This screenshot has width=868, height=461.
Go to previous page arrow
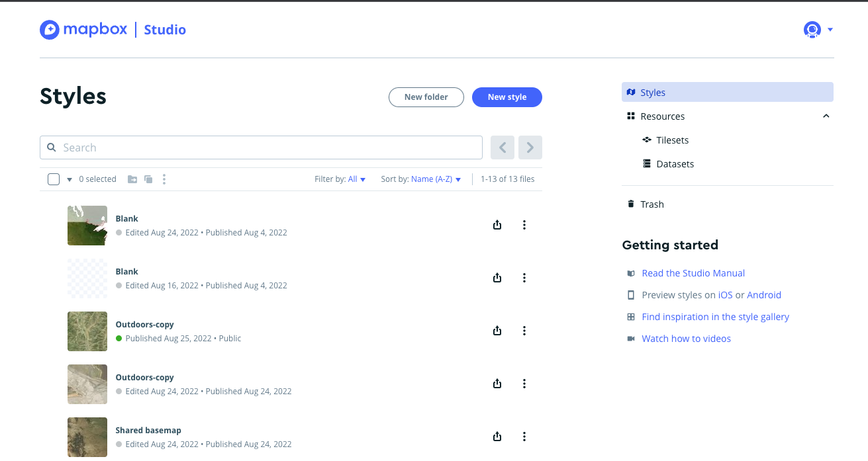click(503, 147)
